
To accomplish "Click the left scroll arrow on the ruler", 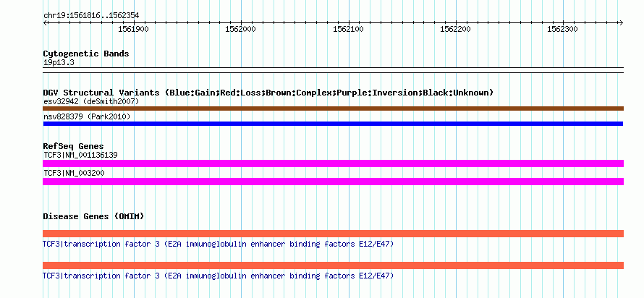I will pos(46,23).
